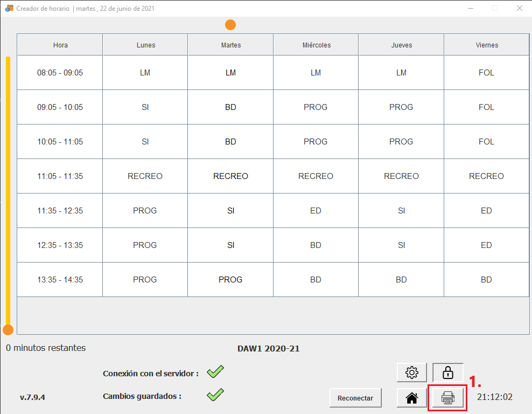Image resolution: width=532 pixels, height=414 pixels.
Task: Click the green check beside Conexión con el servidor
Action: tap(215, 371)
